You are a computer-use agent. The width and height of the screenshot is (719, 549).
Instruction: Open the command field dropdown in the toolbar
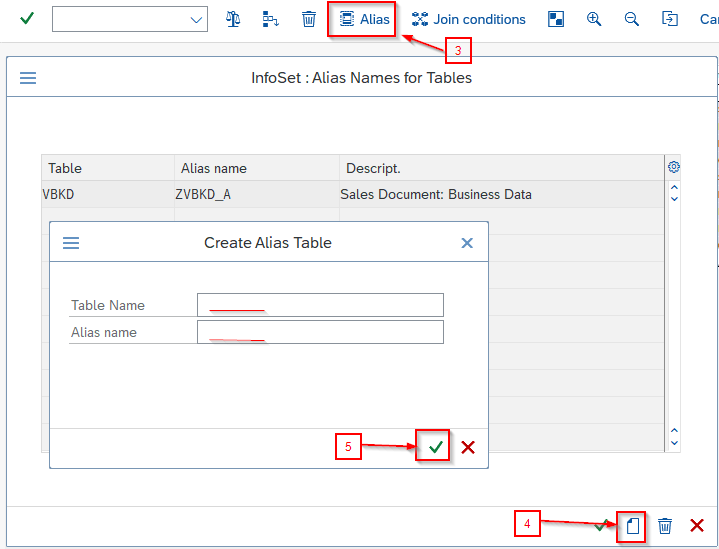(196, 20)
